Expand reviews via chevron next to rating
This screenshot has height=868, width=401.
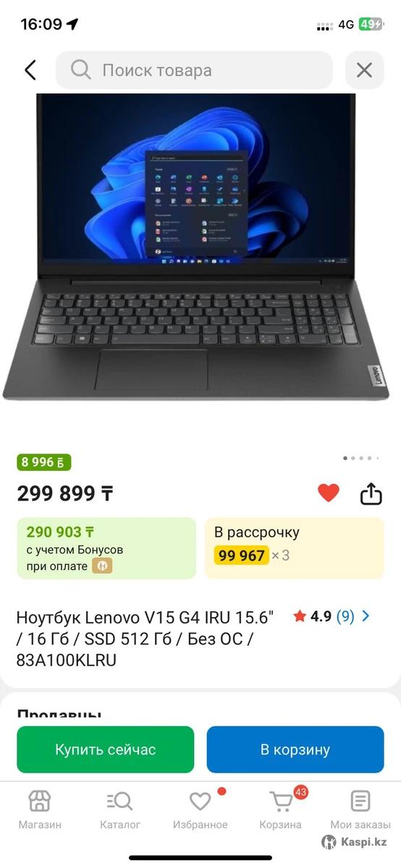click(366, 616)
